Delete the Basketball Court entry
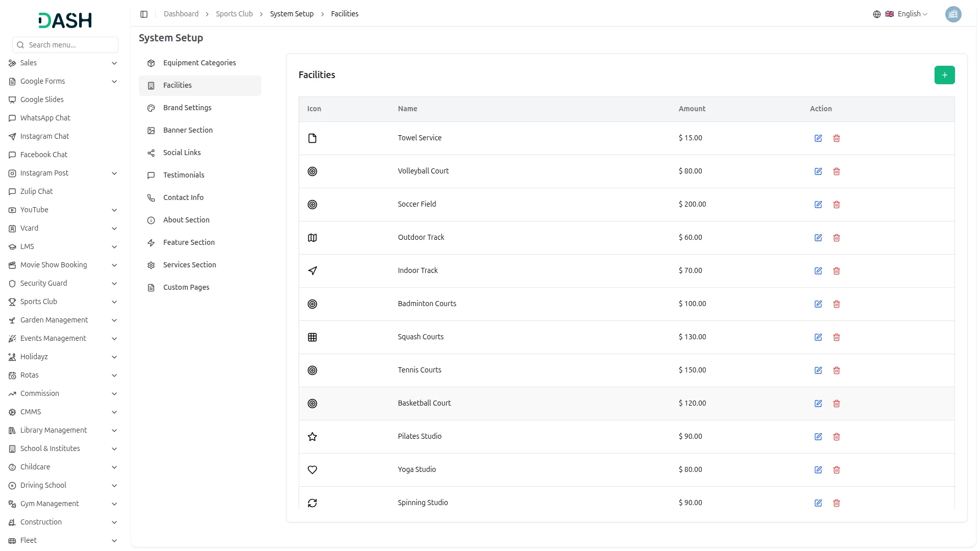 (836, 404)
